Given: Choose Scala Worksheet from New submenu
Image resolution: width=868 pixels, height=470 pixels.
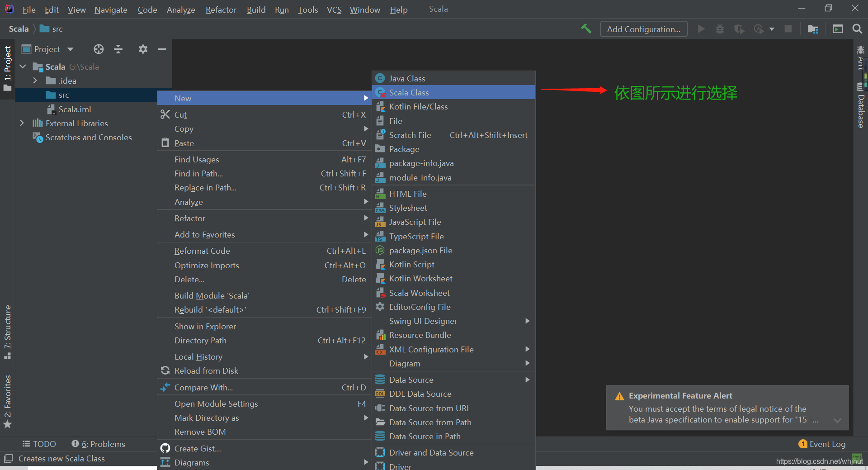Looking at the screenshot, I should click(453, 293).
